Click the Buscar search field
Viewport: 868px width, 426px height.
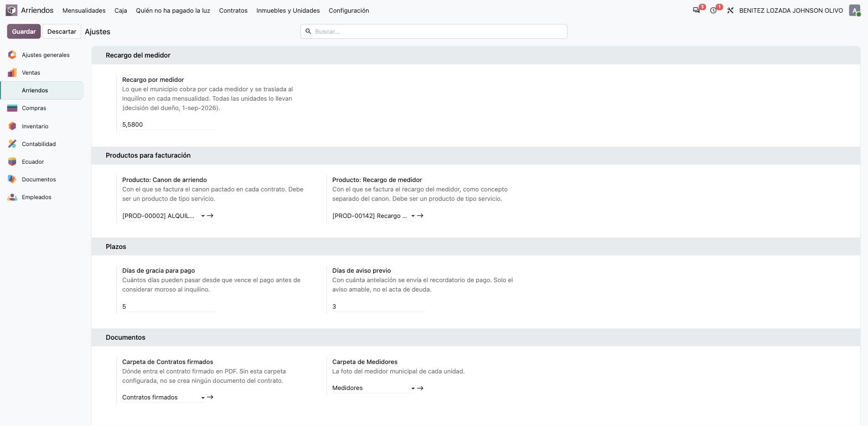[434, 32]
